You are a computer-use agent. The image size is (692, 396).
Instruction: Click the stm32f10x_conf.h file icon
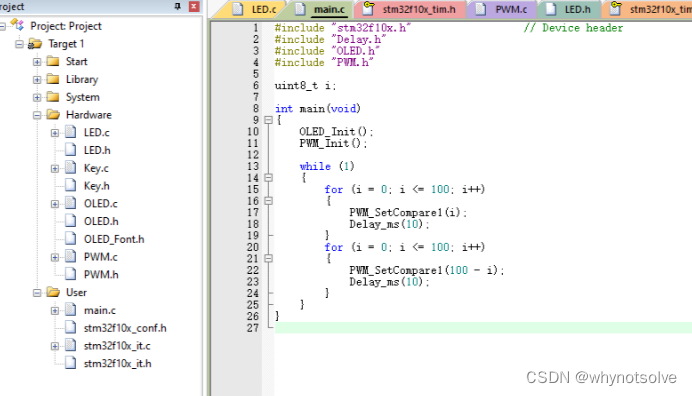pos(71,327)
